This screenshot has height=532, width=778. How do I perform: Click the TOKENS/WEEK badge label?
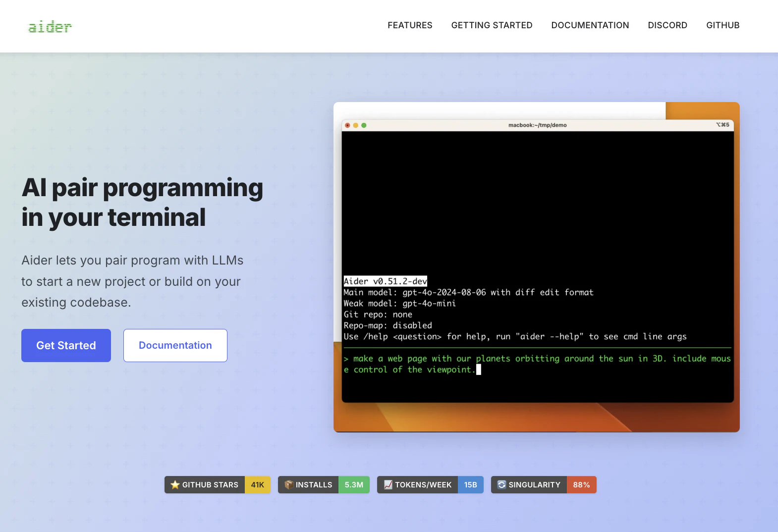click(423, 484)
